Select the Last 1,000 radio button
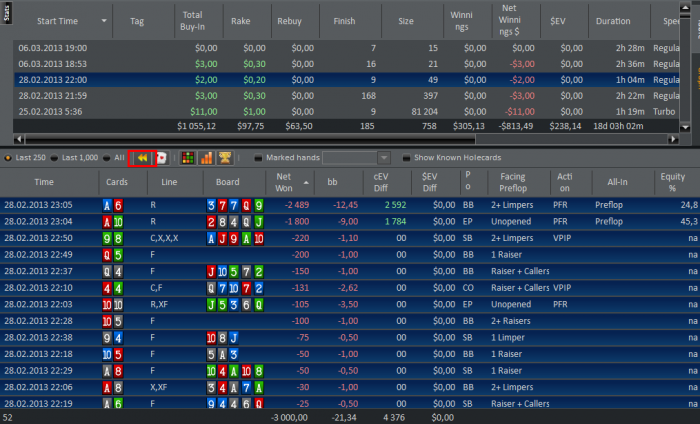This screenshot has height=424, width=700. pos(54,158)
